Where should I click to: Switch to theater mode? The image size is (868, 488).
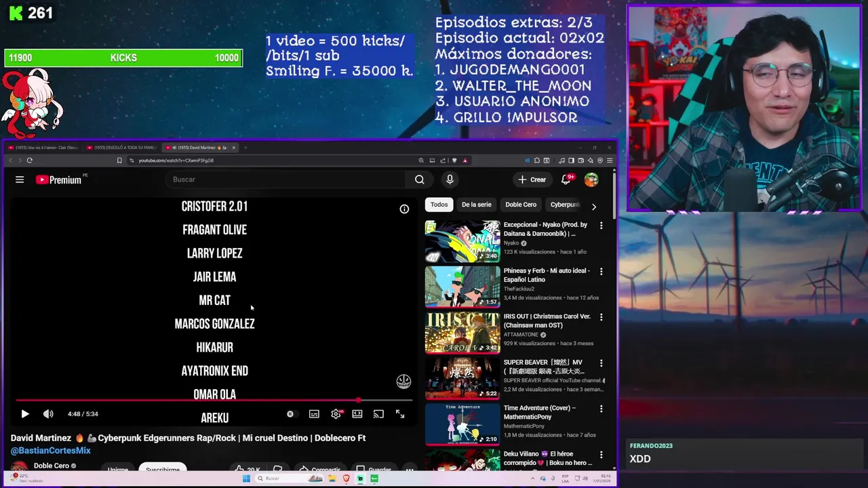(x=357, y=414)
